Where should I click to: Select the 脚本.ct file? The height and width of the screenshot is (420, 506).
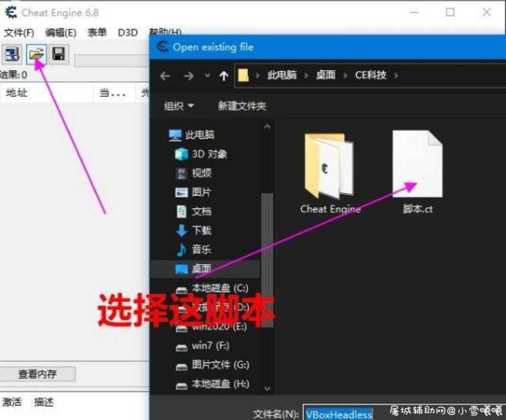coord(417,173)
